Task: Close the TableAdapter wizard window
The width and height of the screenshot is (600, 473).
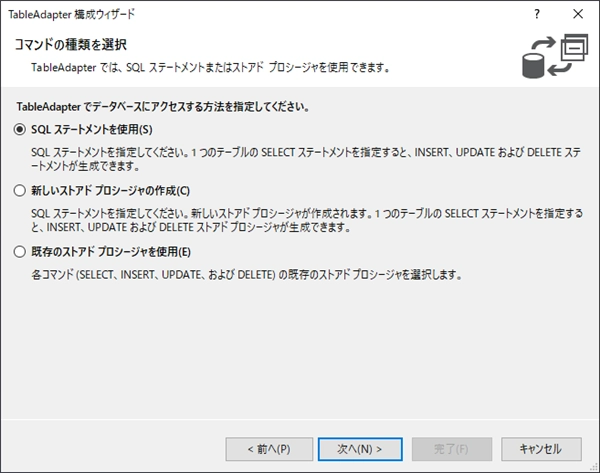Action: pyautogui.click(x=578, y=14)
